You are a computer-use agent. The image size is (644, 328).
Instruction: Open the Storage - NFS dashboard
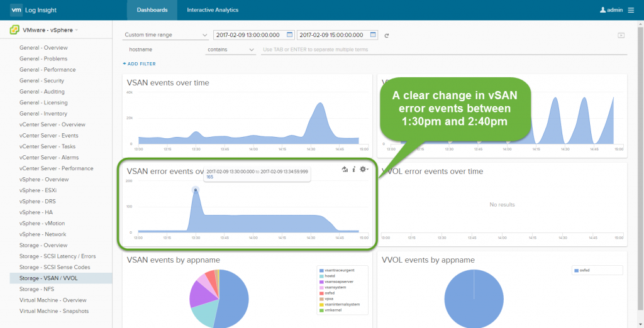click(x=38, y=289)
